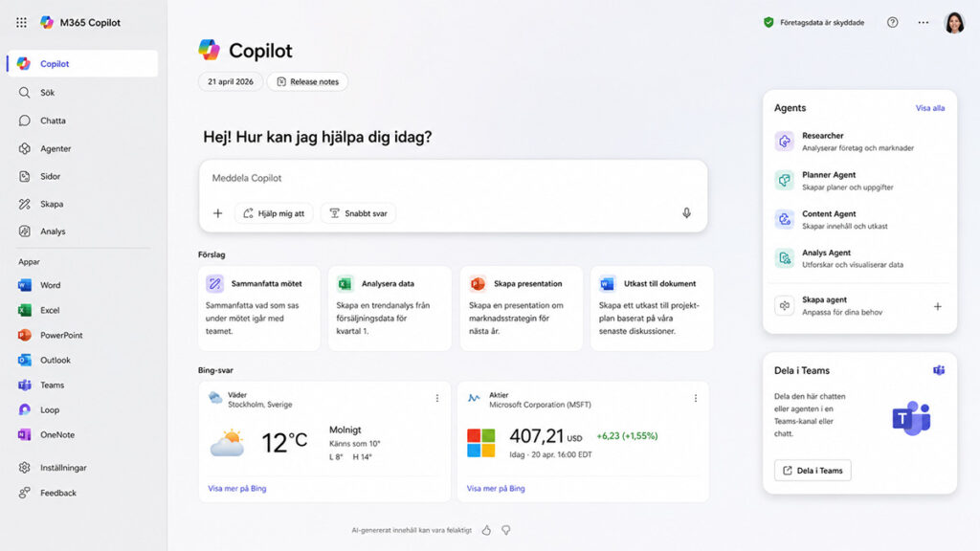Open Analys in the sidebar
The image size is (980, 551).
tap(82, 231)
